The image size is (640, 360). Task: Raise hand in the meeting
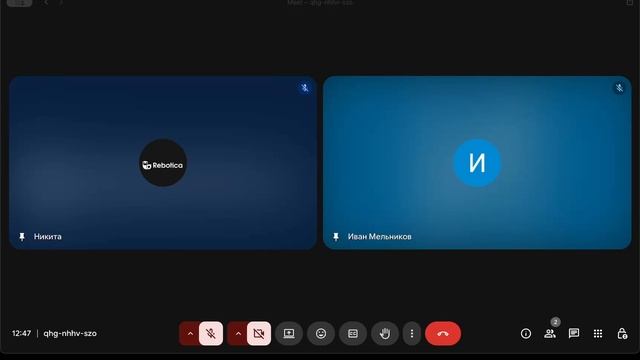click(384, 333)
